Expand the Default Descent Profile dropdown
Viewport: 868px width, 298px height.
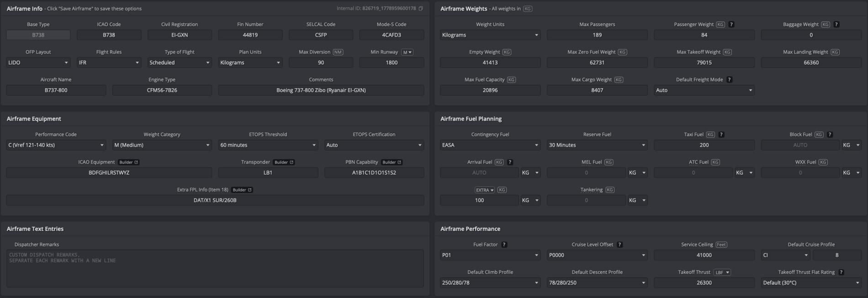[x=597, y=282]
